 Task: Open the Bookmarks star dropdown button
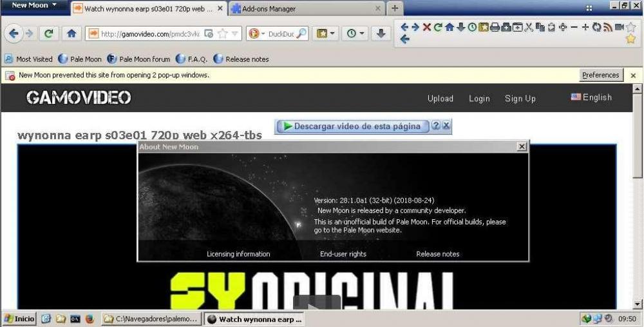(x=325, y=34)
